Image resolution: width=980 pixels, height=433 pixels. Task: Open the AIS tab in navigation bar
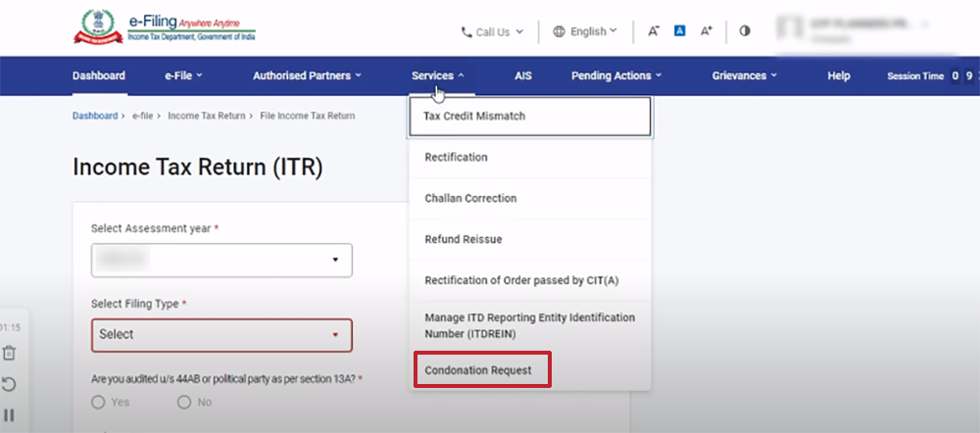[x=523, y=75]
